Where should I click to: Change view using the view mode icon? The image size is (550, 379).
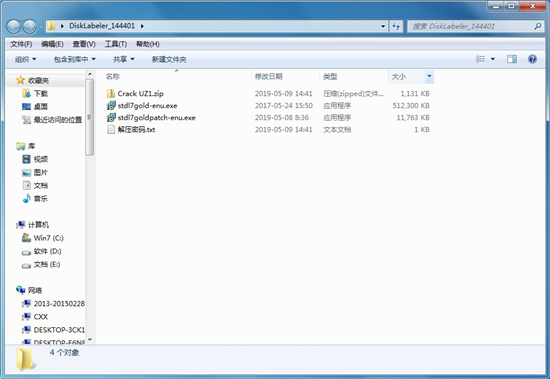pos(480,59)
